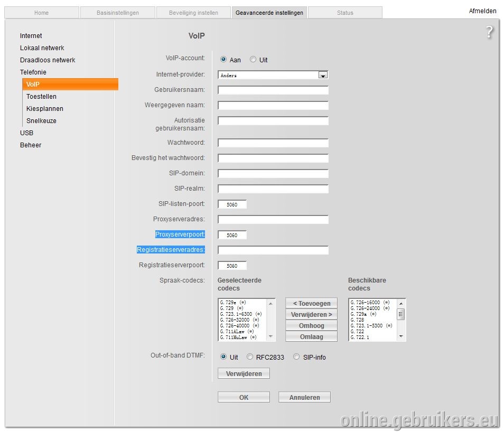Viewport: 504px width, 432px height.
Task: Click up arrow of available codecs list
Action: (x=401, y=304)
